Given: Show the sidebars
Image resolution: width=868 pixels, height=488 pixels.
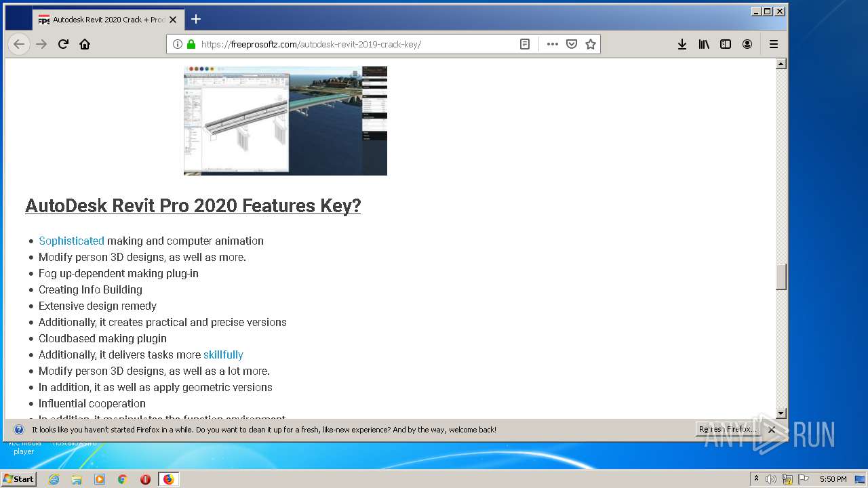Looking at the screenshot, I should click(726, 44).
